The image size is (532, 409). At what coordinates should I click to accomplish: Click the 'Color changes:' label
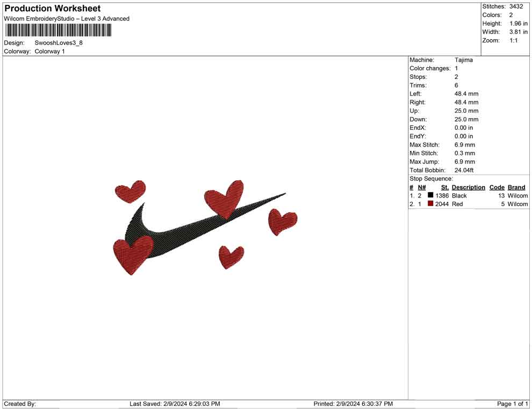430,69
